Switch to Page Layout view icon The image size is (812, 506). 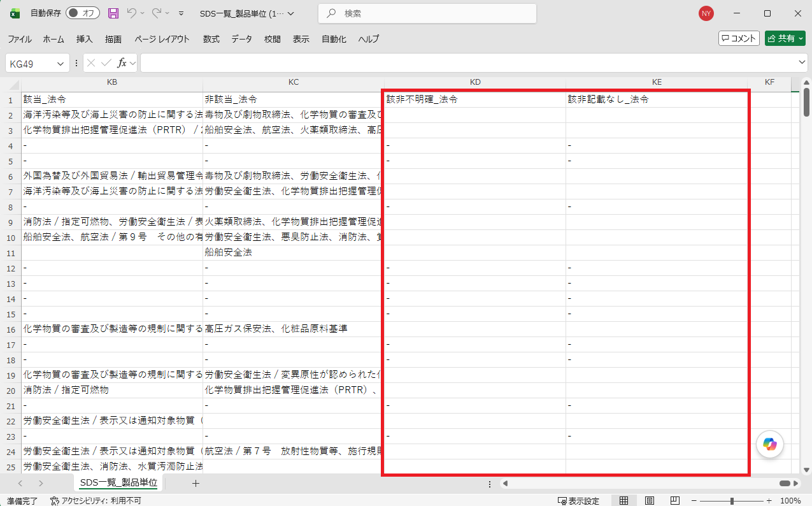point(650,501)
